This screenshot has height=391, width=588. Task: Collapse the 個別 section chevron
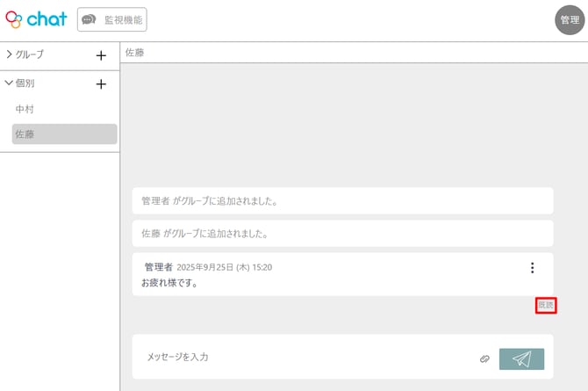click(10, 83)
